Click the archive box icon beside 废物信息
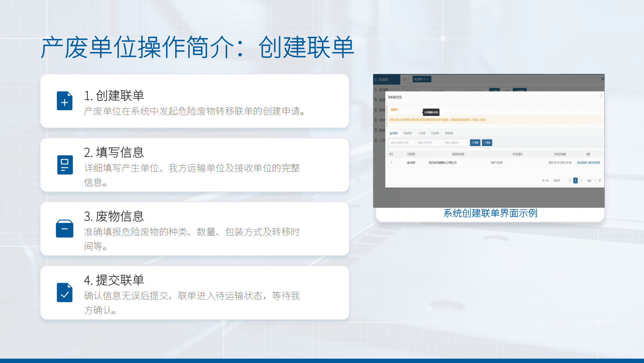 click(x=65, y=229)
